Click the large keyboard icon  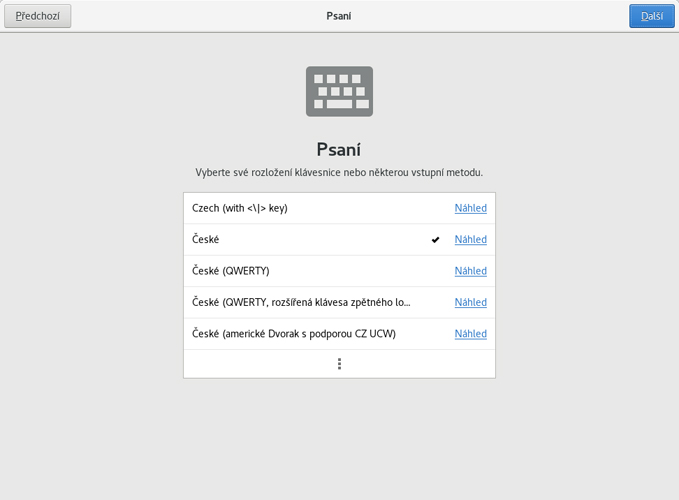[339, 91]
